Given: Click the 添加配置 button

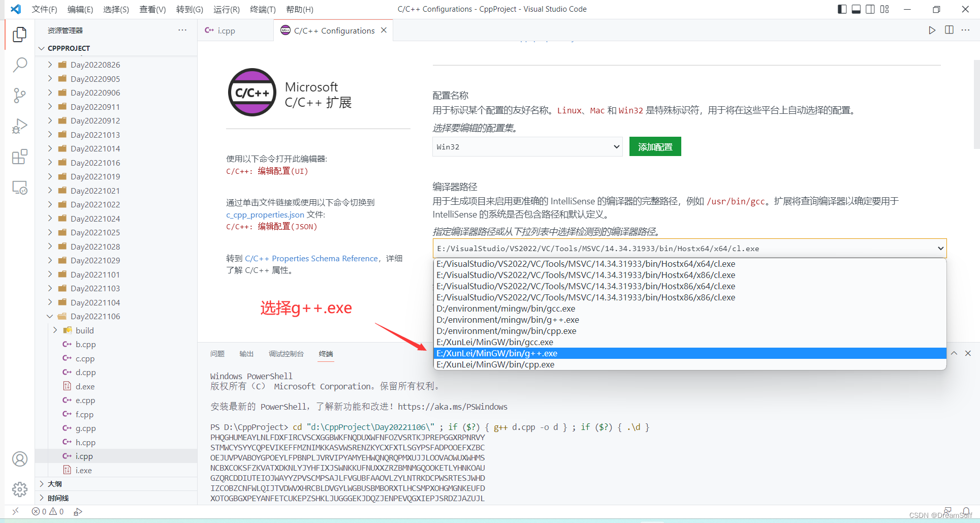Looking at the screenshot, I should pyautogui.click(x=655, y=147).
